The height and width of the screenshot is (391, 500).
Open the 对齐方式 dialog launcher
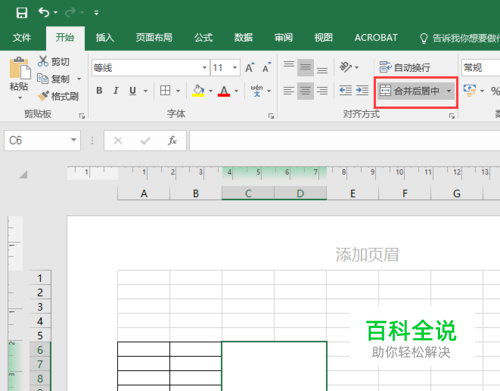452,116
